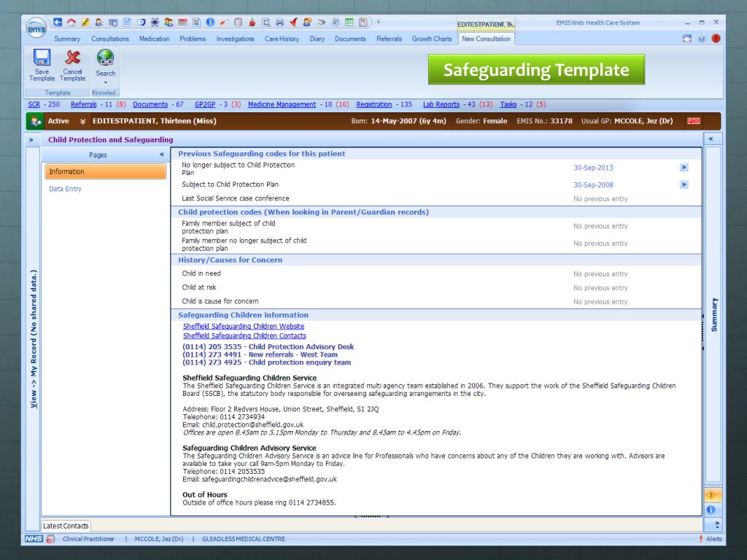Open the Investigations tab
The image size is (747, 560).
(236, 39)
